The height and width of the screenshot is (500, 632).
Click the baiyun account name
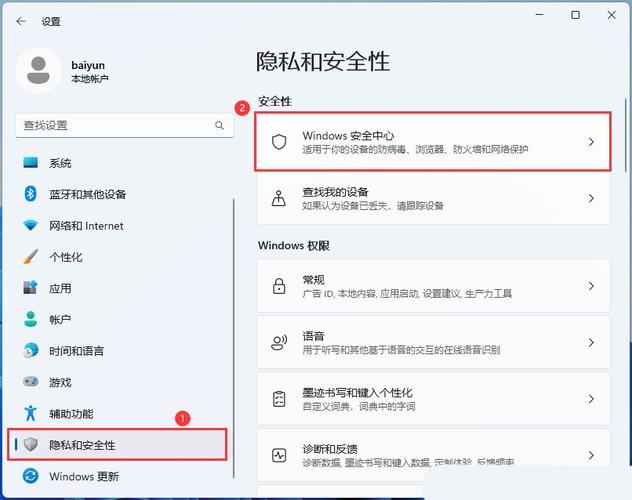(88, 65)
